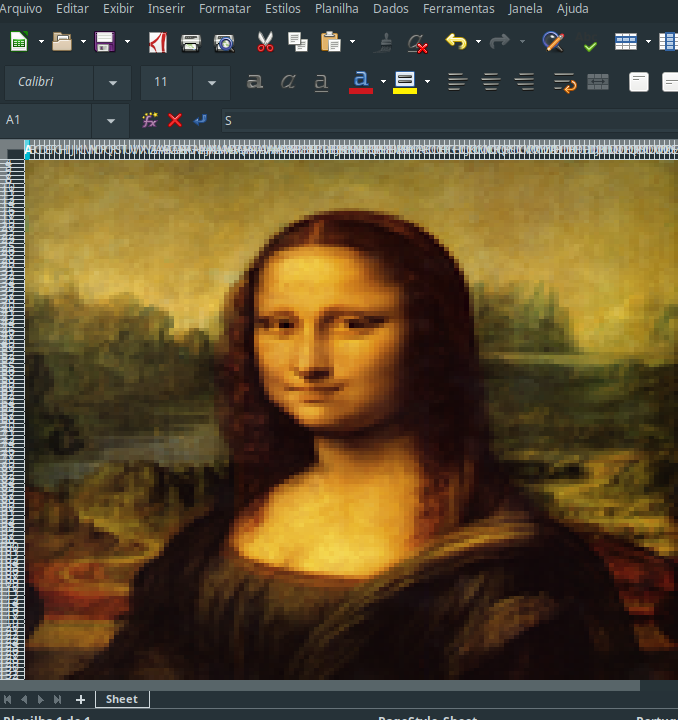
Task: Export directly as PDF icon
Action: pos(157,42)
